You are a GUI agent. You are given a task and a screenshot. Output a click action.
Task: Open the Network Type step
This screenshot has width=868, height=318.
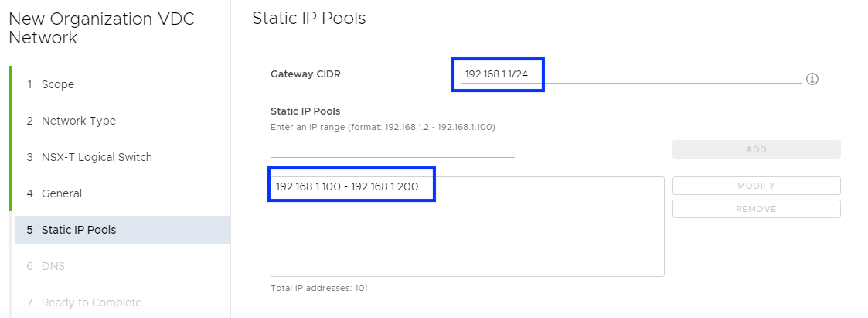click(x=78, y=121)
